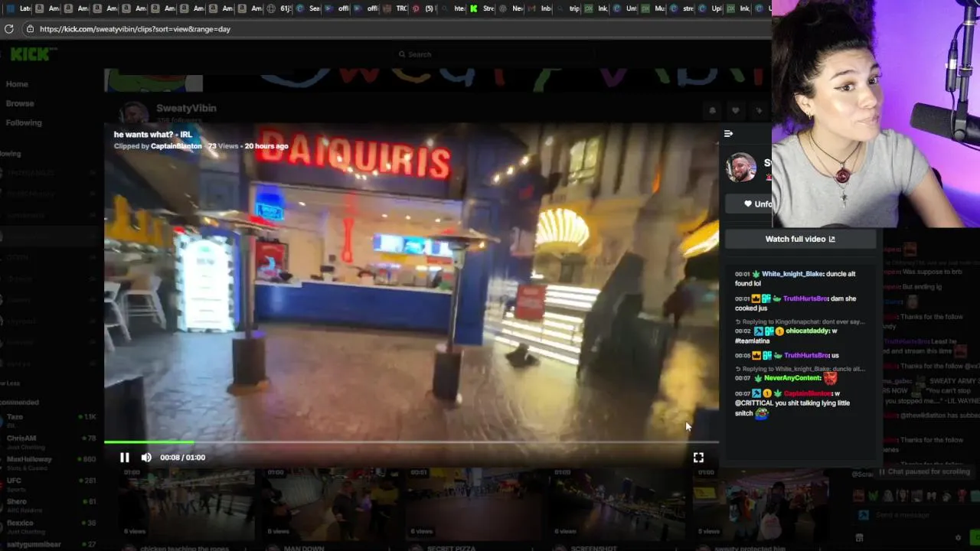Click the heart follow icon near channel header

735,111
